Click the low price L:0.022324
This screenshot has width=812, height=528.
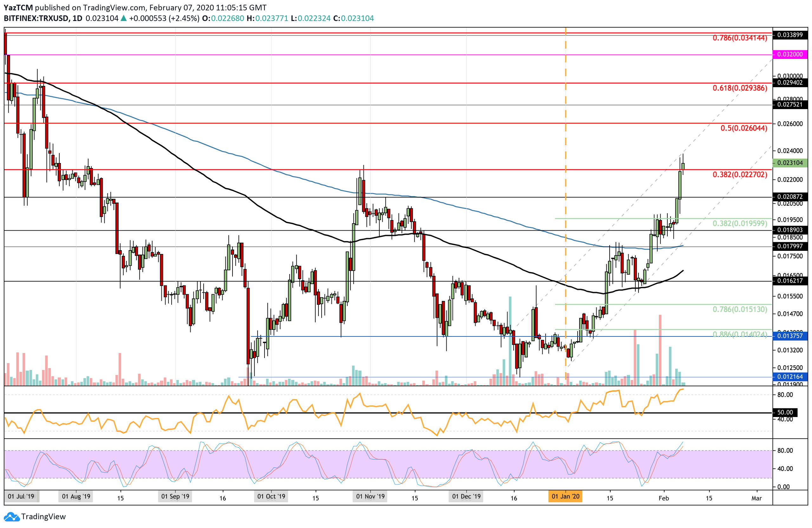311,18
